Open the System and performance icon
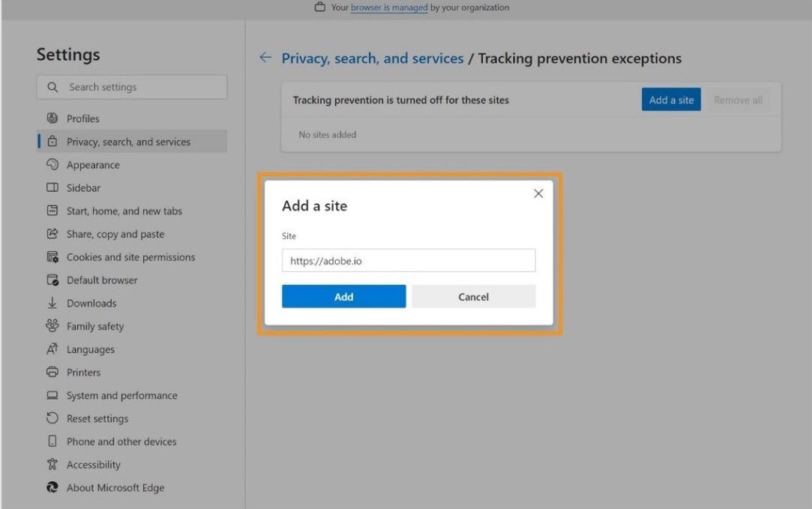The height and width of the screenshot is (509, 812). click(52, 395)
